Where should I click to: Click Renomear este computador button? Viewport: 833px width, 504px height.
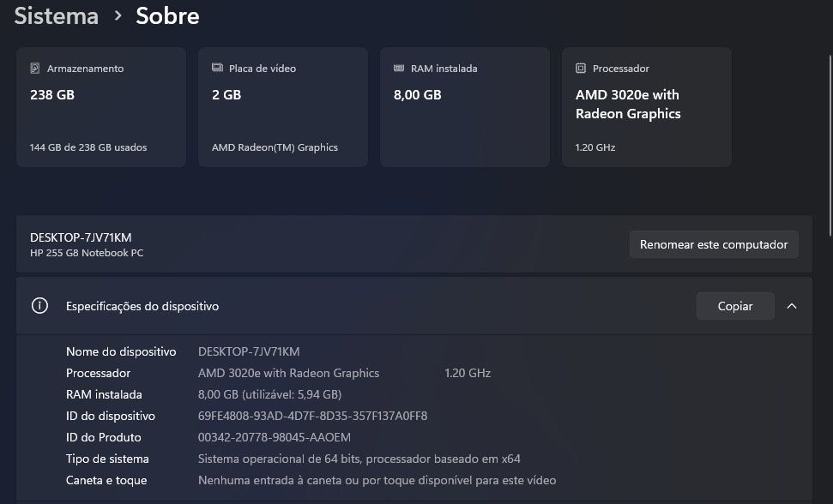[714, 244]
